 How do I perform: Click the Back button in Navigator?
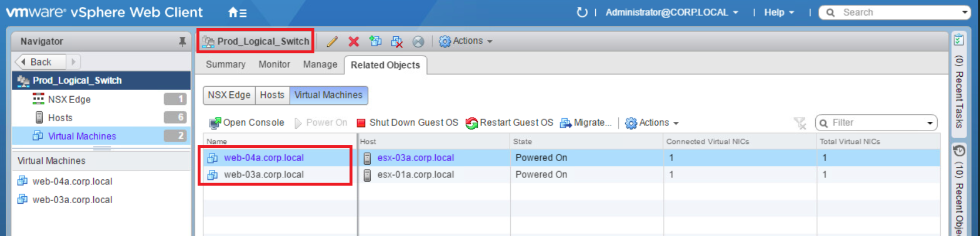40,62
